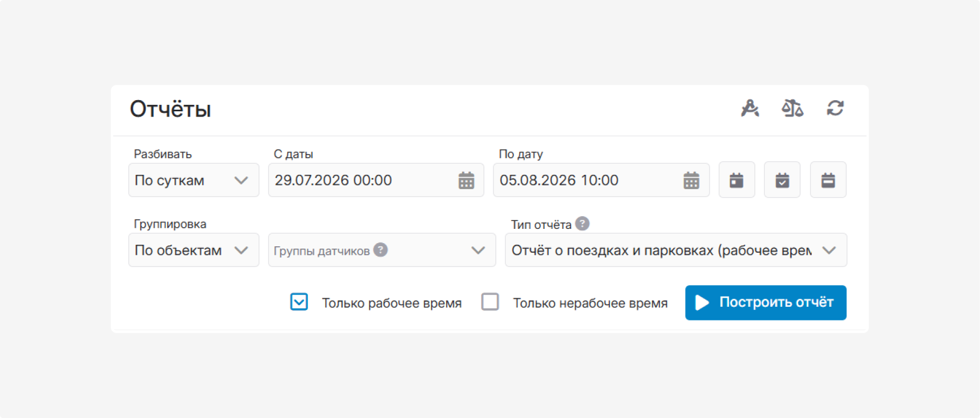Click Построить отчёт button

click(765, 303)
